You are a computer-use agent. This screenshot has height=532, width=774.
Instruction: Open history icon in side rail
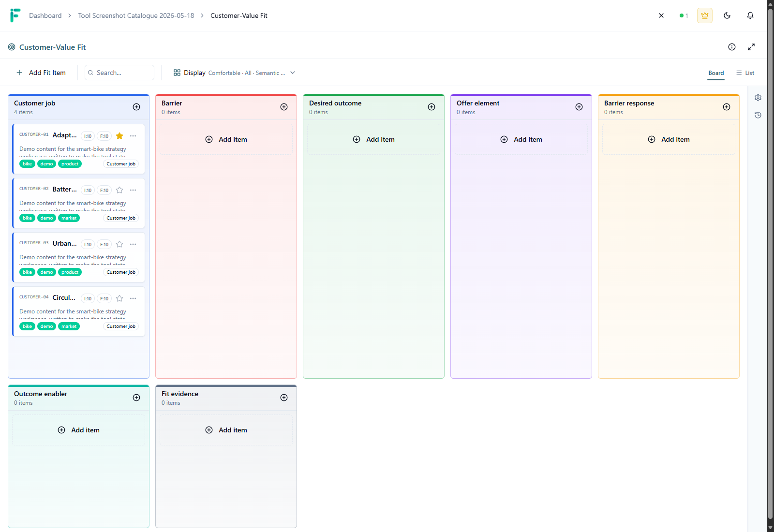(758, 115)
